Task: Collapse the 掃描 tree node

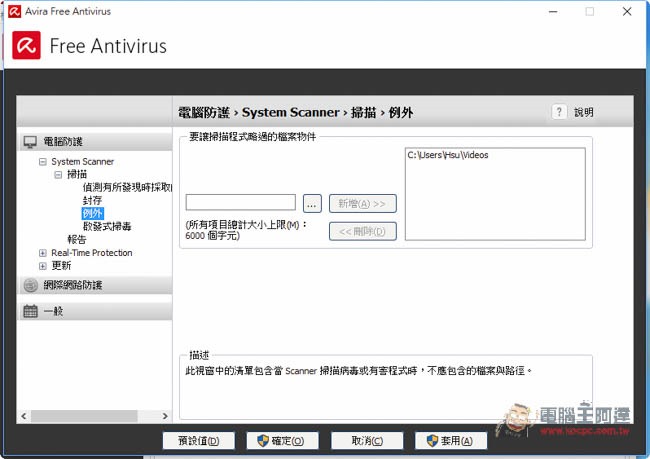Action: coord(58,175)
